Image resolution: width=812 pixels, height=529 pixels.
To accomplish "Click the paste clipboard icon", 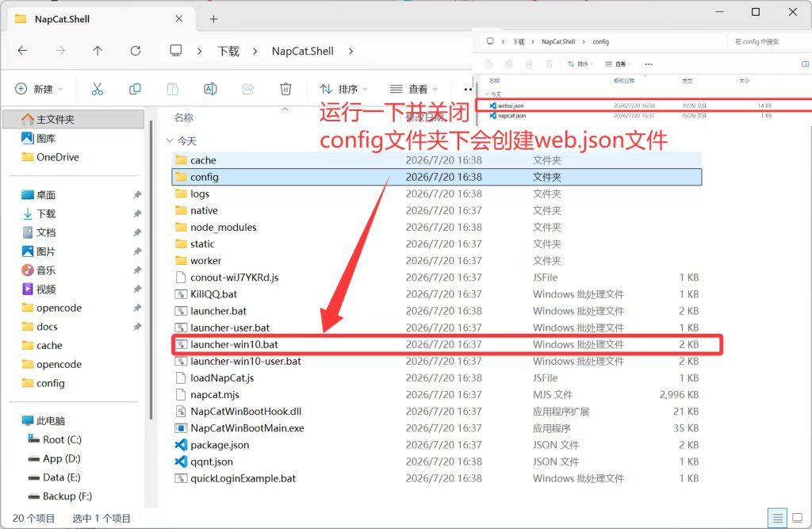I will click(x=172, y=89).
